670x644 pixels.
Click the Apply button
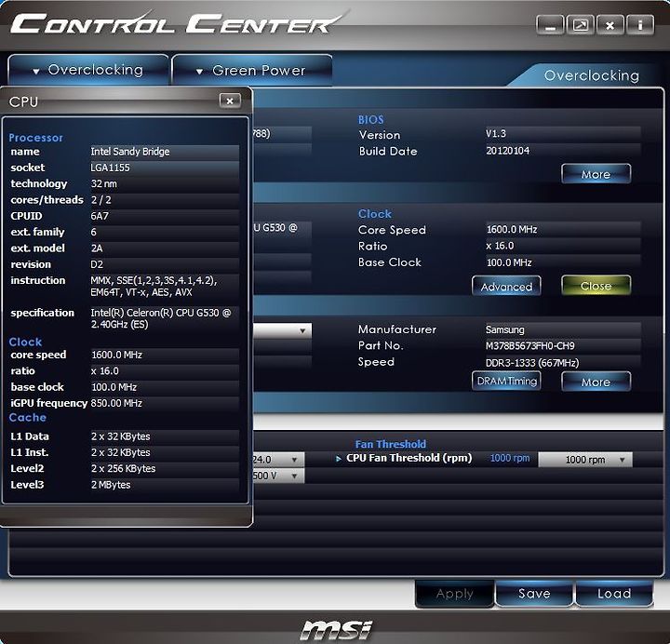(455, 594)
